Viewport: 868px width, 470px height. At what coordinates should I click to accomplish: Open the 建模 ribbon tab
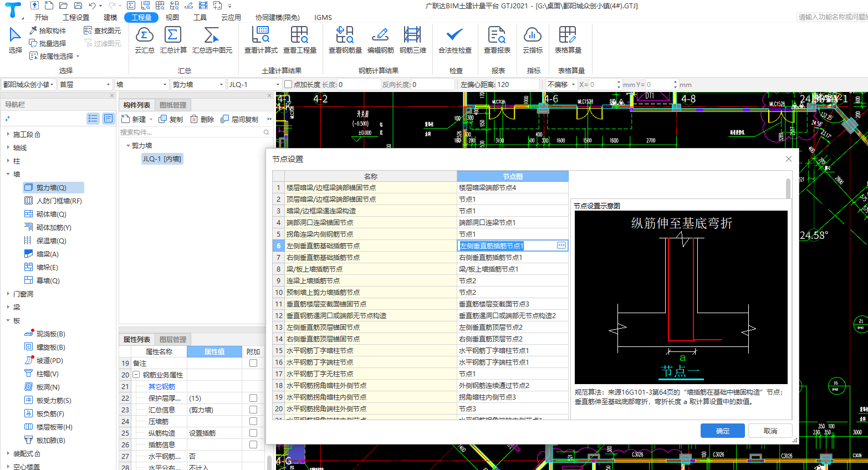tap(110, 17)
